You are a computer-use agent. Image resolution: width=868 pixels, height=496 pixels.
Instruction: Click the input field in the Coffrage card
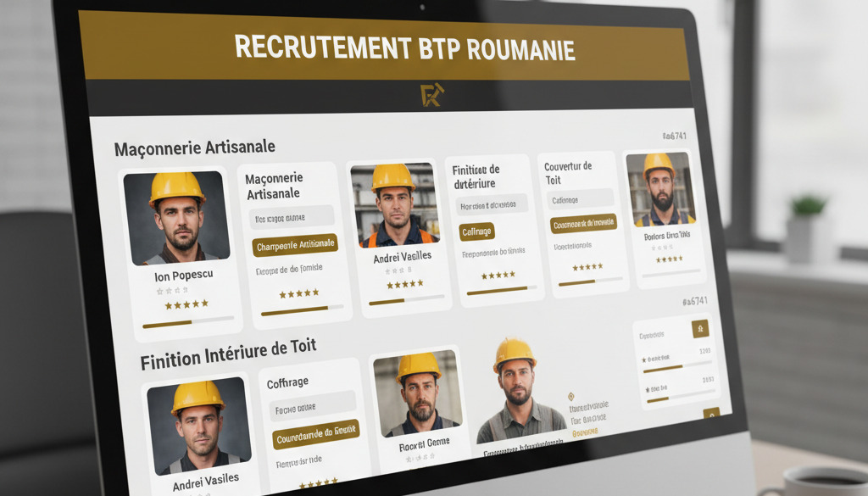coord(312,407)
